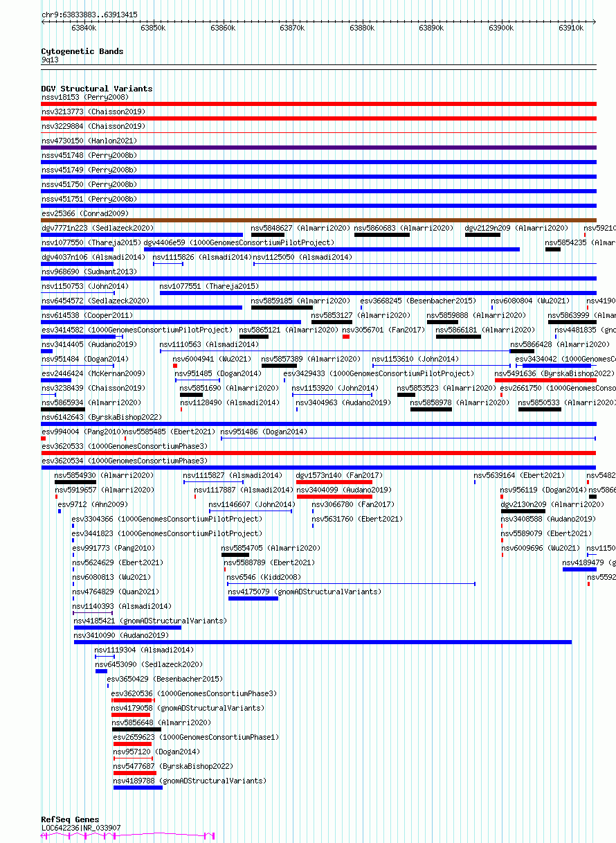Select nsv1115826 (Alsmadi2014) label
Viewport: 616px width, 843px height.
[x=202, y=257]
